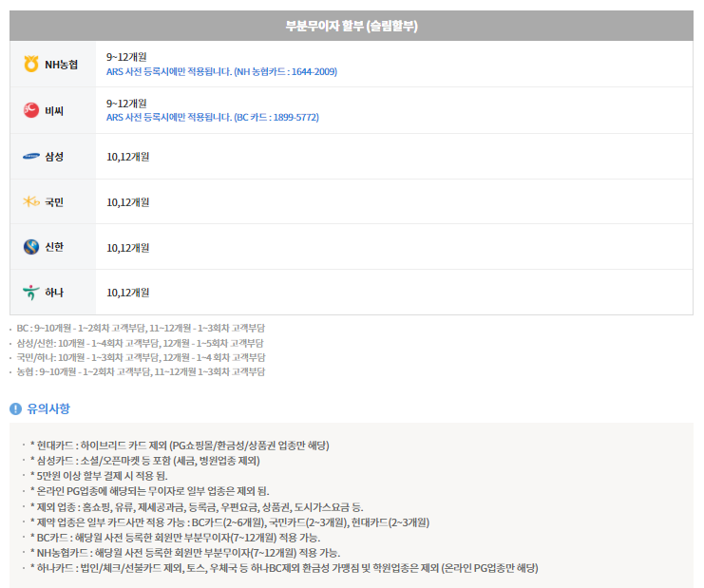This screenshot has width=704, height=588.
Task: Click the 유의사항 heading
Action: (48, 408)
